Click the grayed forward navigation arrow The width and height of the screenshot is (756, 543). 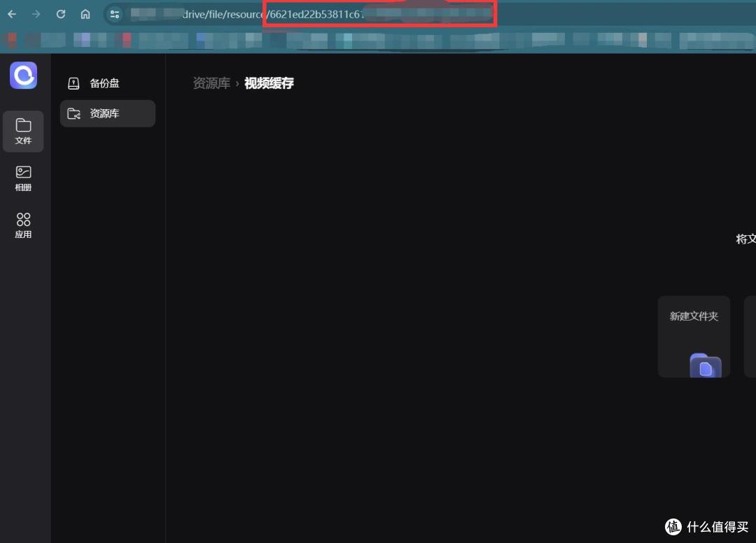[x=35, y=13]
